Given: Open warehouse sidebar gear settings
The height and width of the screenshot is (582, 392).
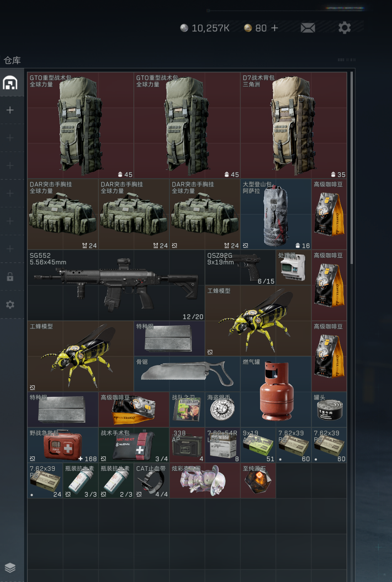Looking at the screenshot, I should [10, 304].
